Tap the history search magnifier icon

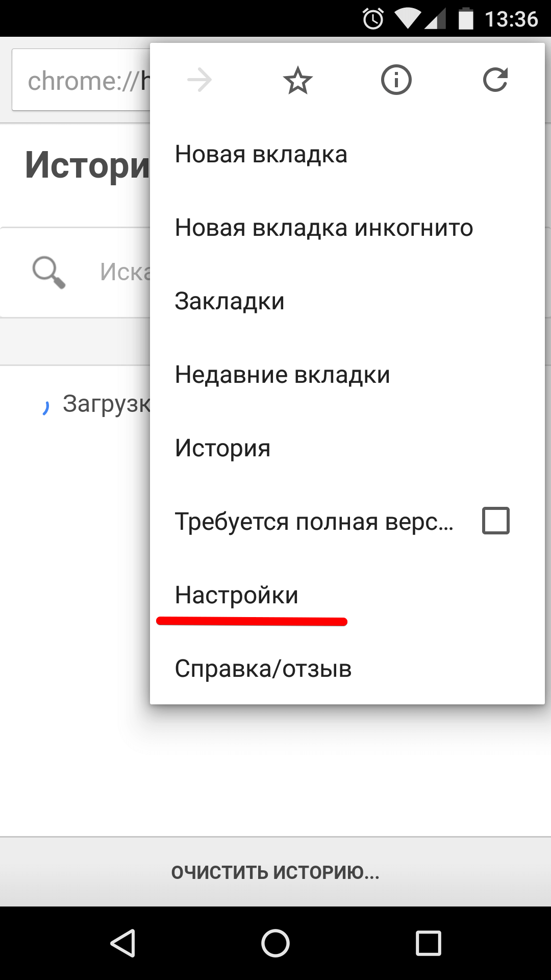pos(48,272)
